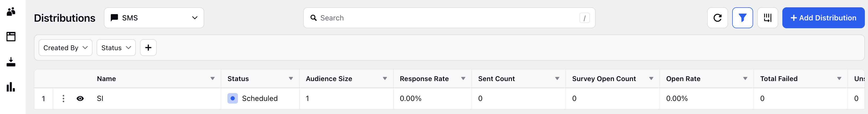Click the refresh icon button
Viewport: 868px width, 114px height.
tap(717, 18)
